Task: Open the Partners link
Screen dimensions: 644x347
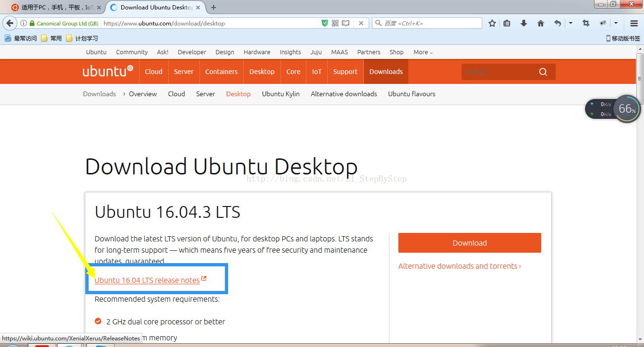Action: coord(369,52)
